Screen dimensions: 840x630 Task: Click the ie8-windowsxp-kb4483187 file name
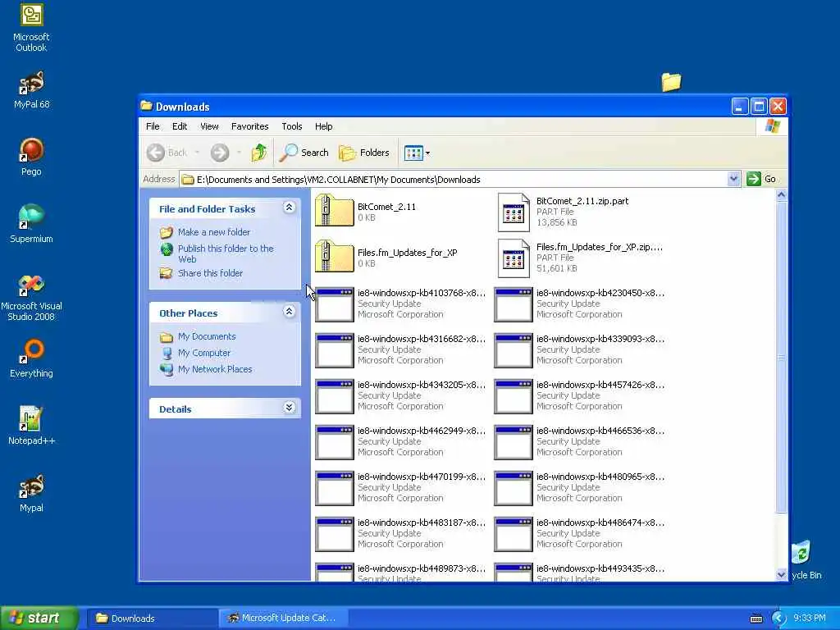pos(422,523)
